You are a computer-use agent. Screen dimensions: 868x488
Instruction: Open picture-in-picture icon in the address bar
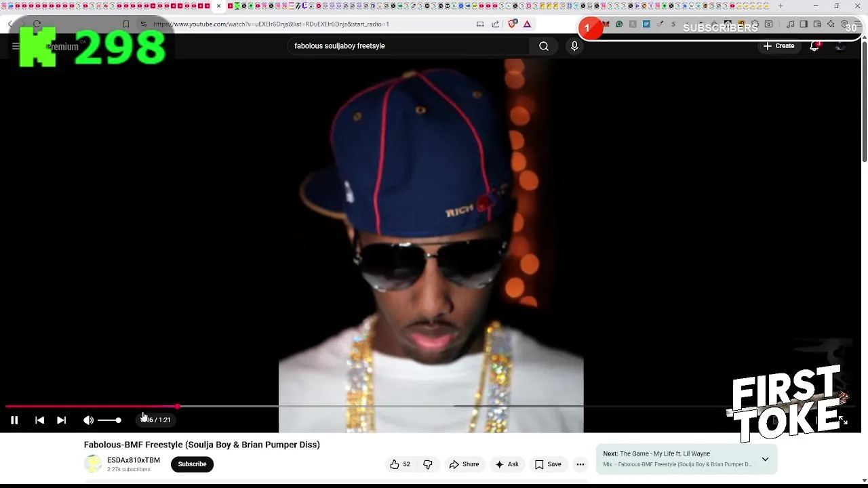480,24
